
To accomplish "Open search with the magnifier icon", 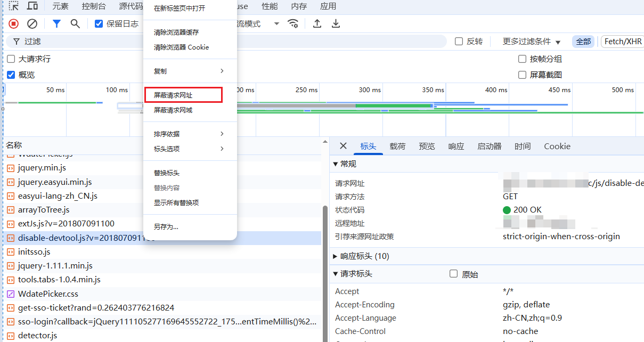I will [75, 23].
